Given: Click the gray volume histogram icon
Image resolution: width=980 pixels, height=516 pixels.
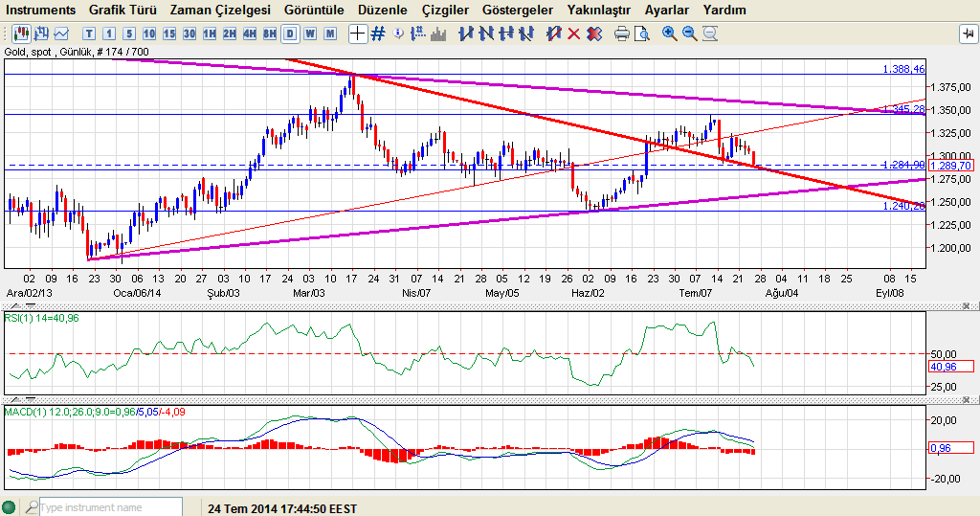Looking at the screenshot, I should coord(438,34).
